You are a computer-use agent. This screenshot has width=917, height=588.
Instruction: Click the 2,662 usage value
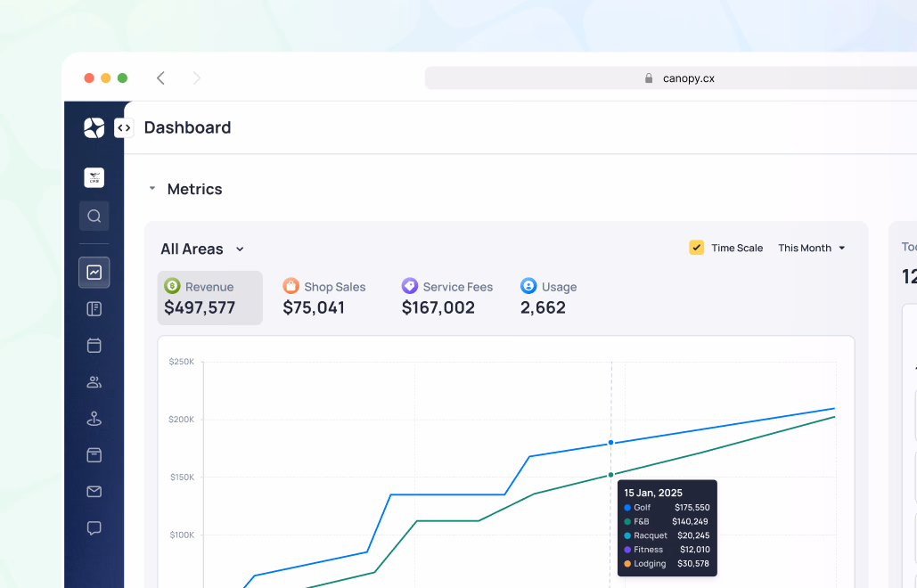[544, 307]
